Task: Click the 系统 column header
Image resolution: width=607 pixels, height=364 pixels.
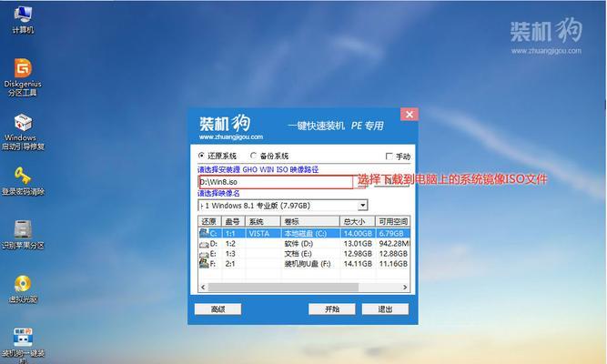Action: click(x=262, y=221)
